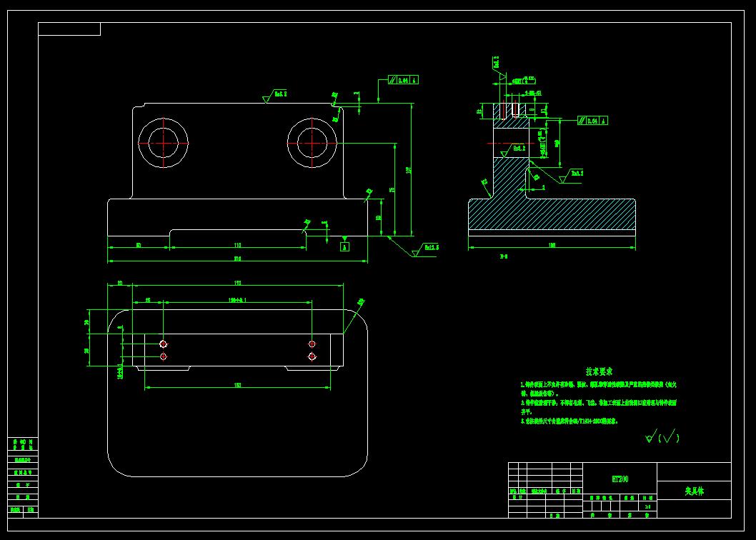Select parallelism 0.04 A frame beside section view
The height and width of the screenshot is (540, 756).
click(592, 121)
